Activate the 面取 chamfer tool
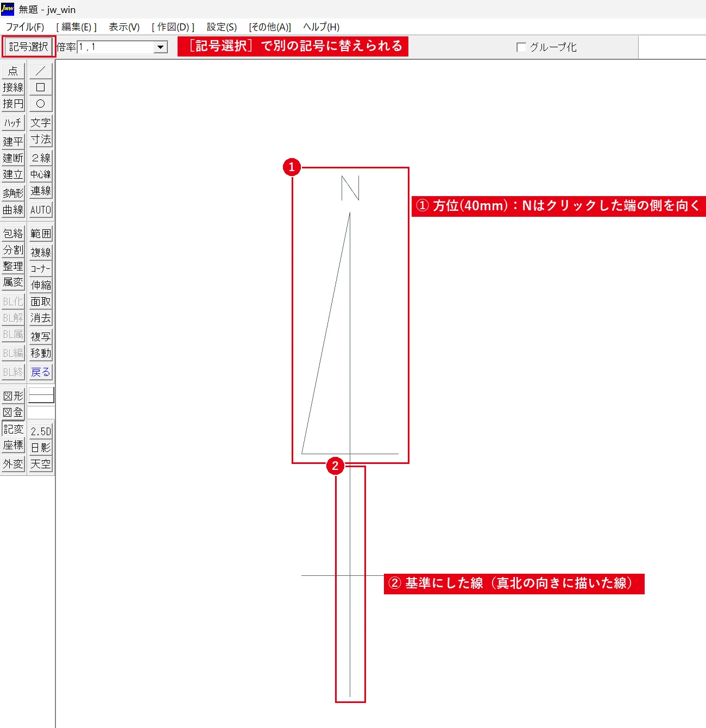Viewport: 706px width, 728px height. coord(41,302)
